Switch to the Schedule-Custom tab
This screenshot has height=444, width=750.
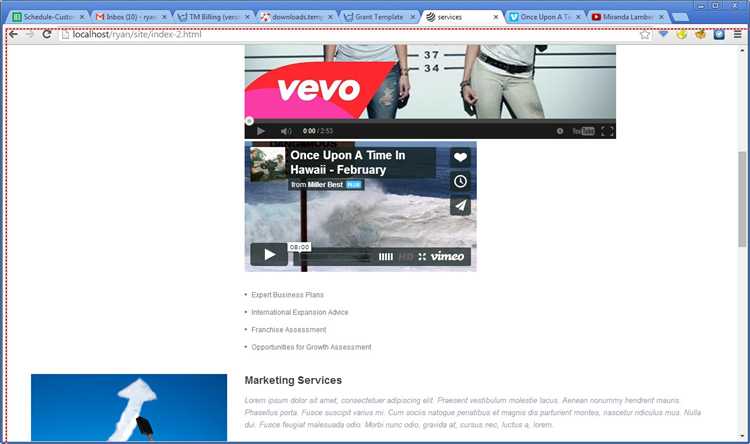point(48,17)
